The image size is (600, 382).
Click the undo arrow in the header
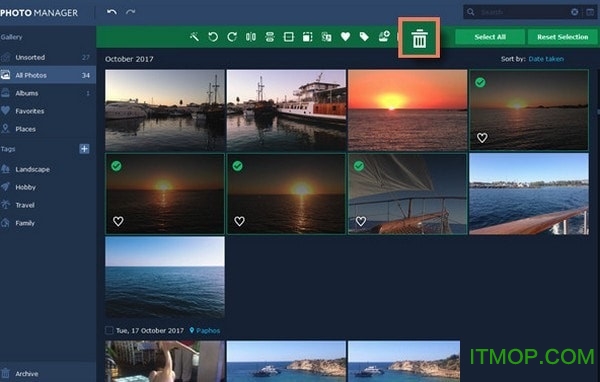coord(112,12)
